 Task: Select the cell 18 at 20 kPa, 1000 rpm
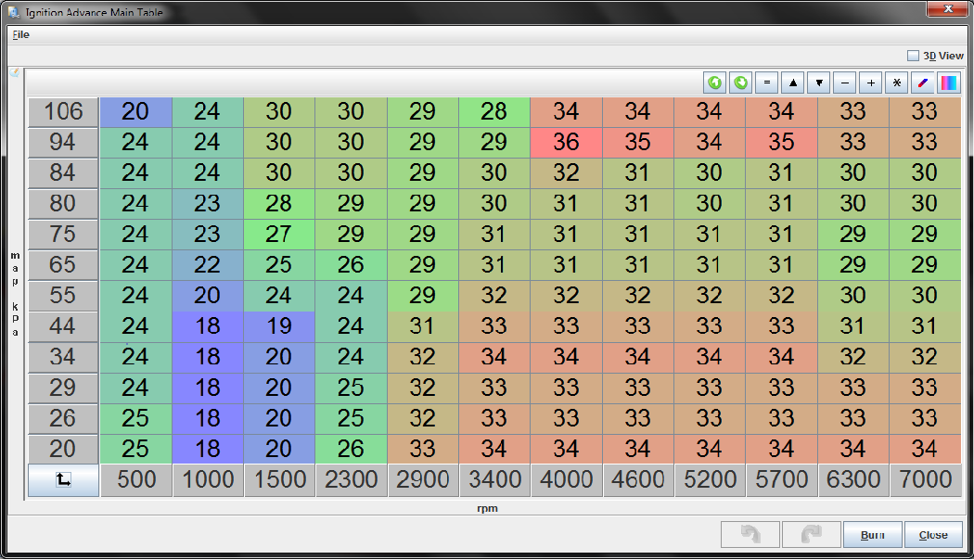(x=208, y=450)
